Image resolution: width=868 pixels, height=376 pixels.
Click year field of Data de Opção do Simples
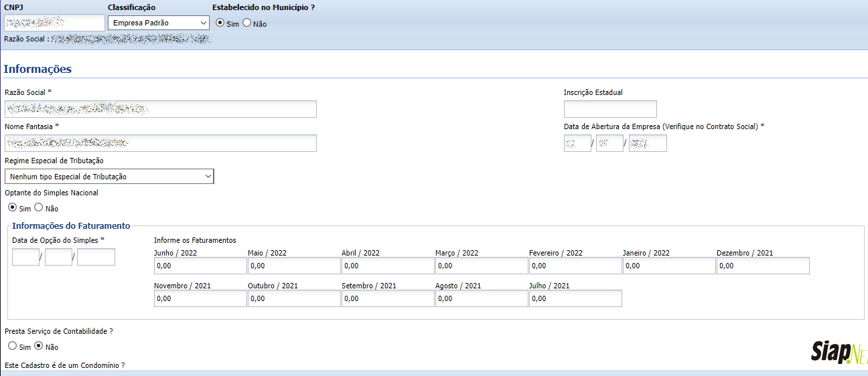[x=96, y=257]
